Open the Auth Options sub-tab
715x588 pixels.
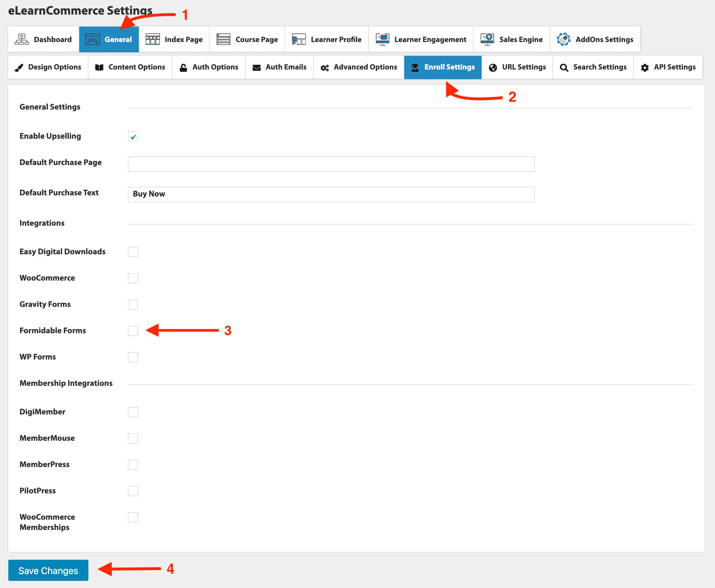(209, 67)
